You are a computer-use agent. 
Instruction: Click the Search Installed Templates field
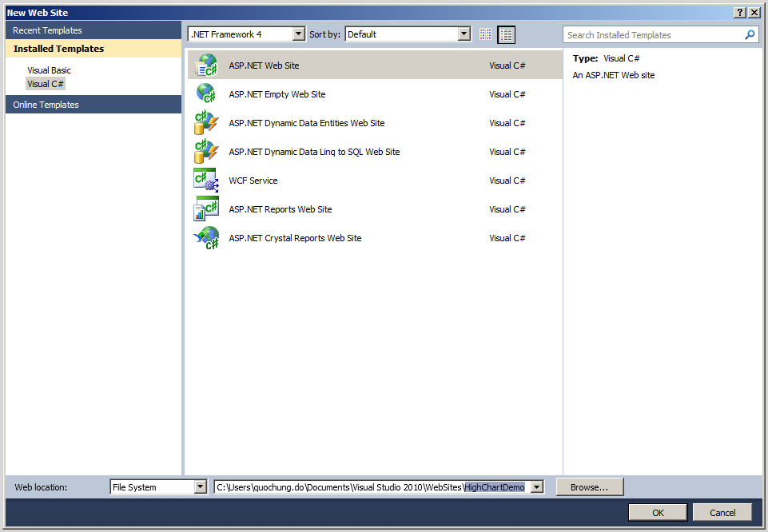[647, 34]
